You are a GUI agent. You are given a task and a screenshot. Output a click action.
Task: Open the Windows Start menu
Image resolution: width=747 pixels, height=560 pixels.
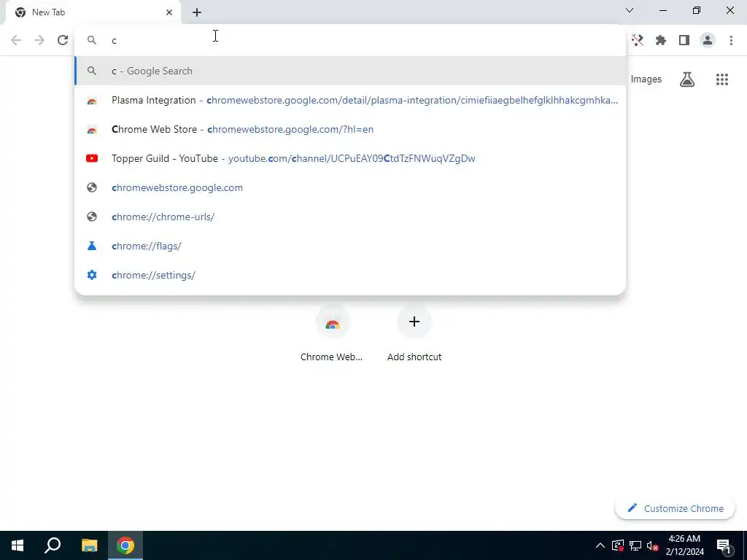[18, 545]
